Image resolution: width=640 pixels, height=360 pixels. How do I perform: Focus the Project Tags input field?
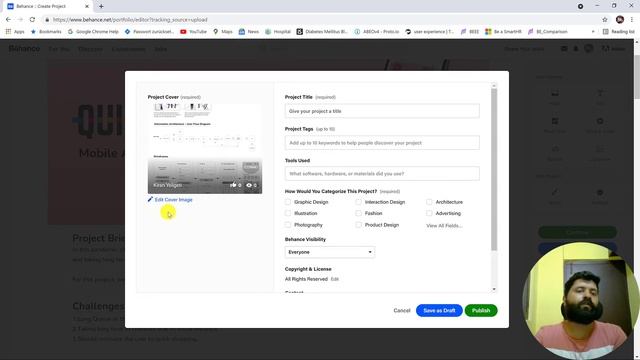pos(382,143)
